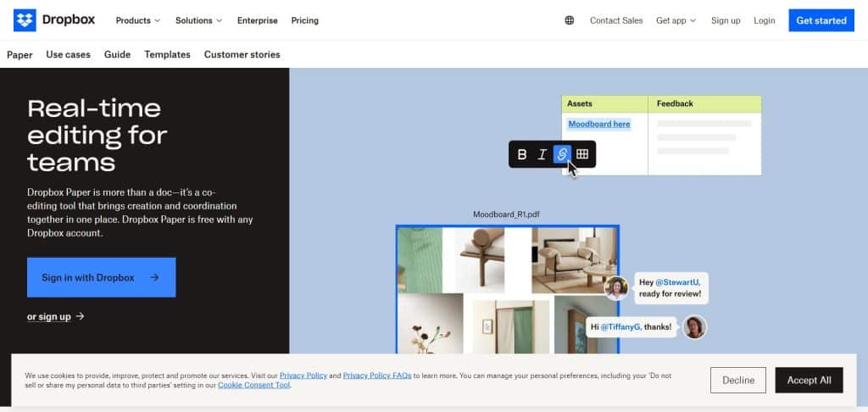Click the or sign up link

point(48,317)
